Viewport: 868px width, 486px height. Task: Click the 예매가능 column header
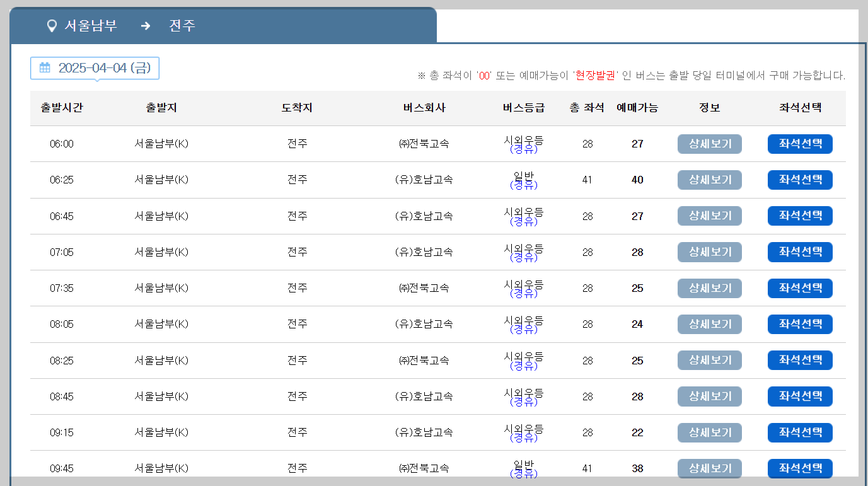[x=637, y=108]
